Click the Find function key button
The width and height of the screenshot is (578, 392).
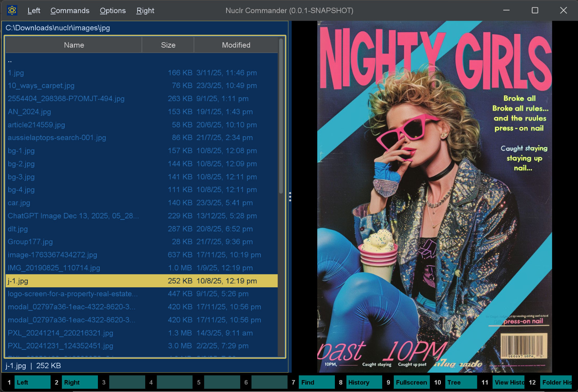pyautogui.click(x=317, y=382)
